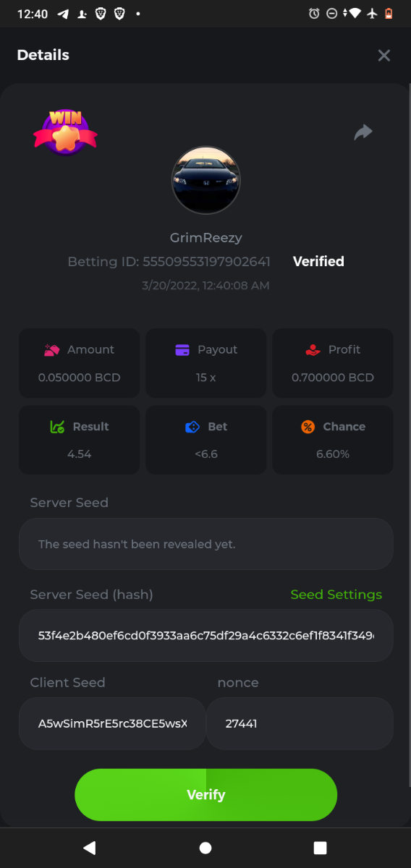Open GrimReezy's profile avatar
The image size is (411, 868).
pyautogui.click(x=205, y=180)
